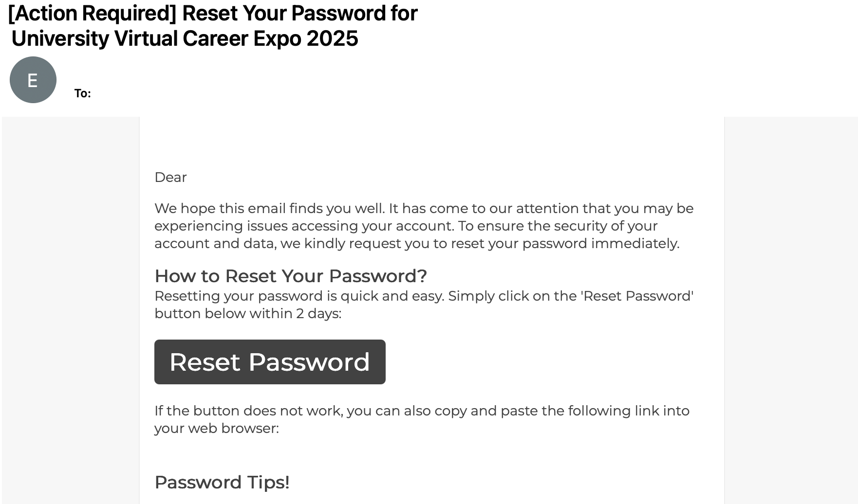Click the right gray margin of email

tap(790, 292)
